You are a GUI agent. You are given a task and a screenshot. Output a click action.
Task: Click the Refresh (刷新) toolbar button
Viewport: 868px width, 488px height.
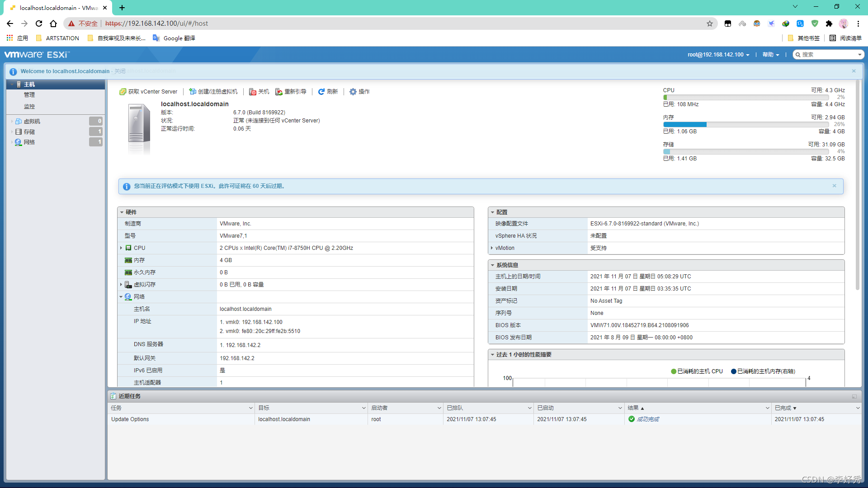click(x=328, y=92)
